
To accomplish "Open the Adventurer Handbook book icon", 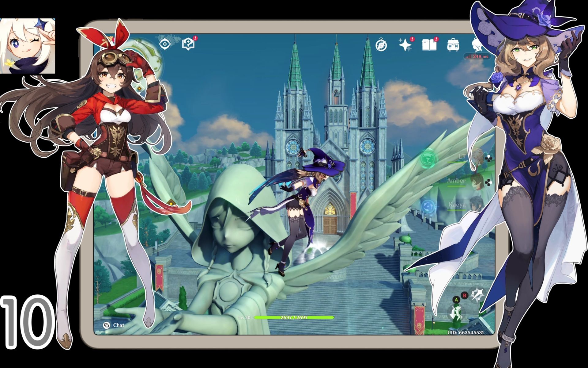I will (429, 45).
